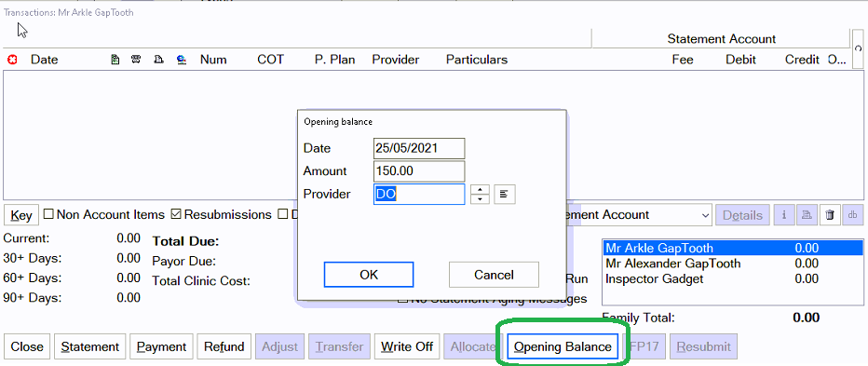Click the Family Total value 0.00

[x=806, y=318]
